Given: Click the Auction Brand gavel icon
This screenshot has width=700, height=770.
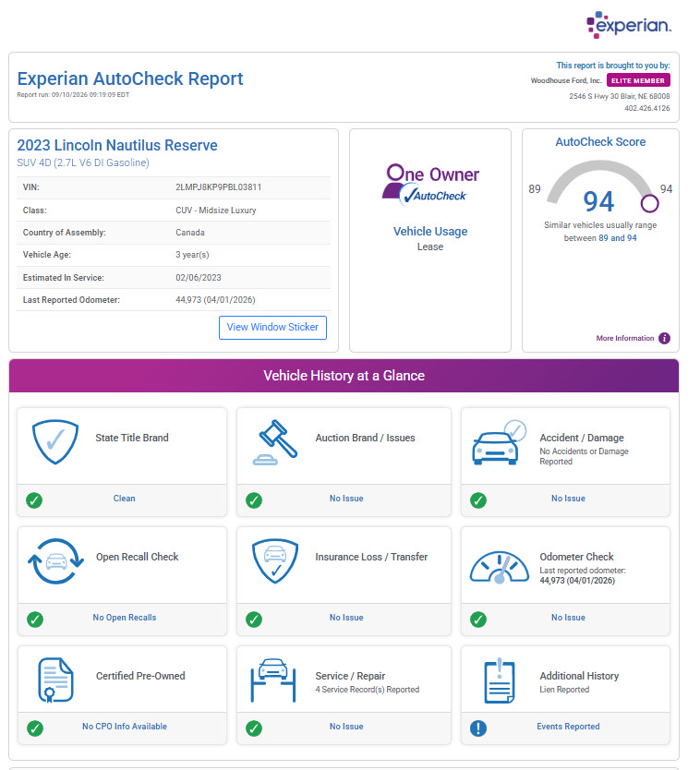Looking at the screenshot, I should pyautogui.click(x=275, y=442).
